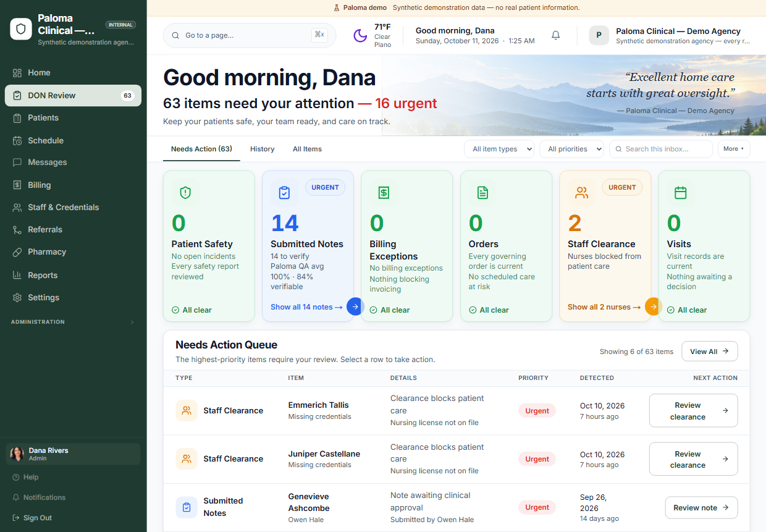Click Review clearance for Emmerich Tallis

pyautogui.click(x=693, y=410)
